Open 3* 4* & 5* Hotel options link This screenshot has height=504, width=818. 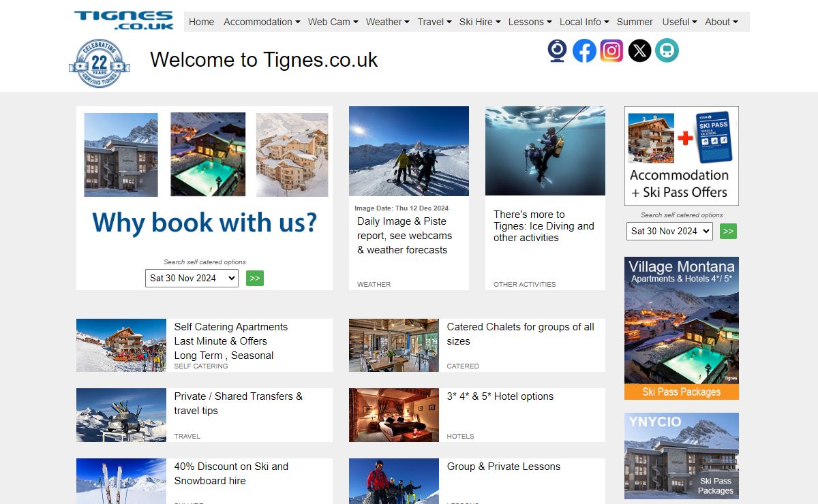click(x=500, y=396)
